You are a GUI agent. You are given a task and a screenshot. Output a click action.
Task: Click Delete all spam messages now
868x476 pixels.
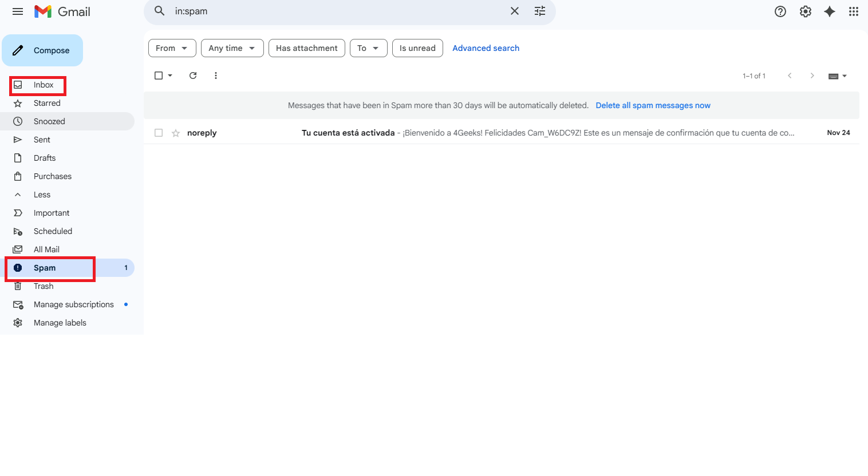(653, 105)
